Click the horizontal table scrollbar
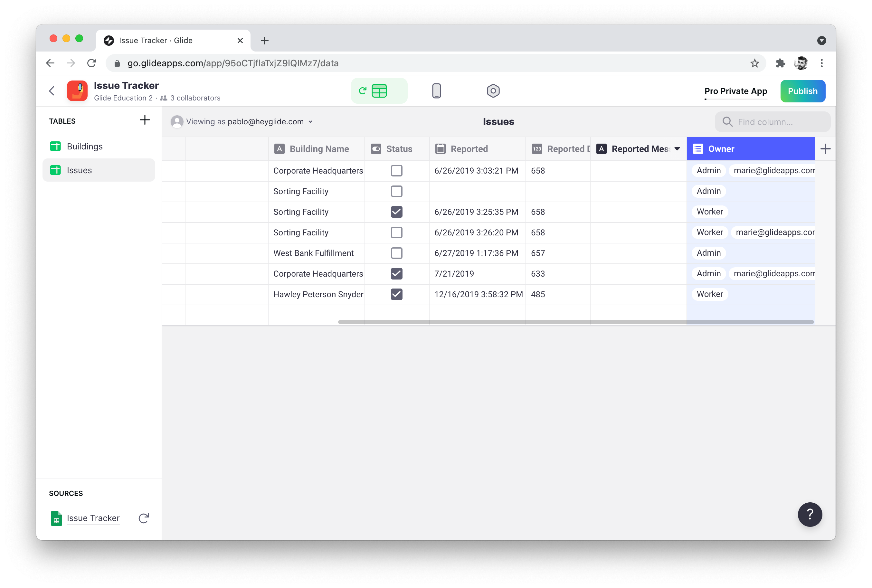 tap(575, 322)
